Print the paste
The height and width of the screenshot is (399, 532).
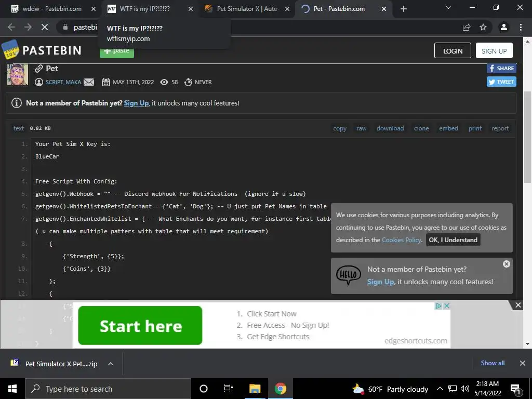475,128
